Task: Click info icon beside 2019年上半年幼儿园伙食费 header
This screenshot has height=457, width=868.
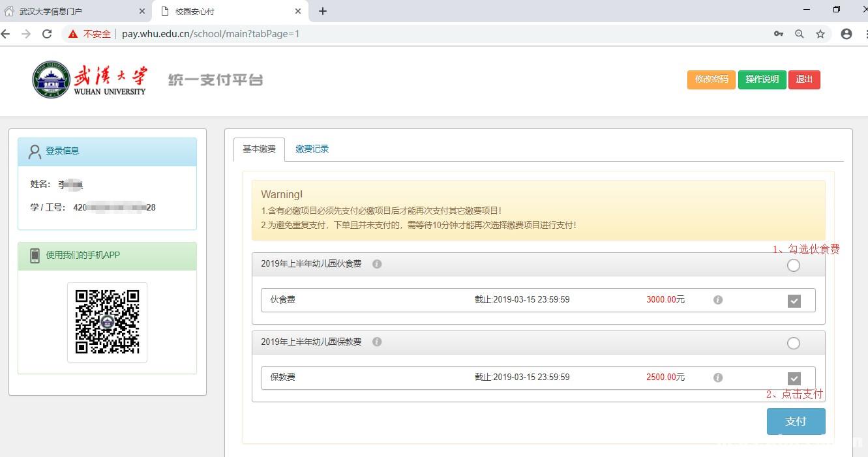Action: coord(377,264)
